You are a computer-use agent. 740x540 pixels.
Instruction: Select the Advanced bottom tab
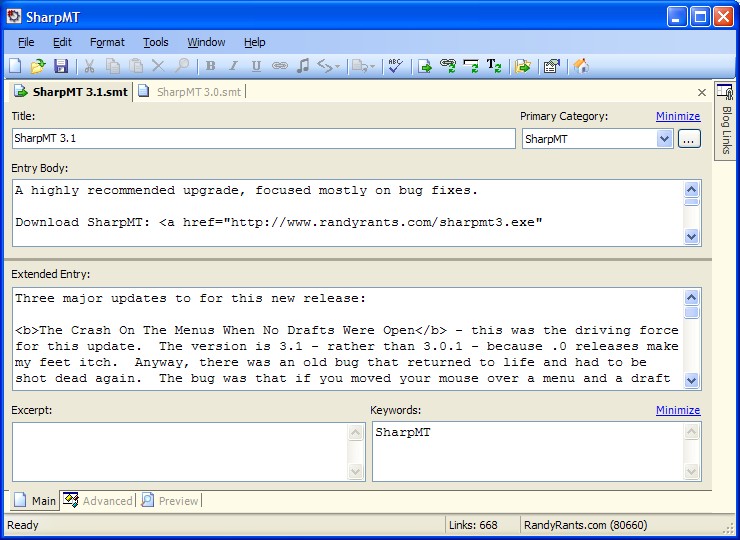pos(98,500)
